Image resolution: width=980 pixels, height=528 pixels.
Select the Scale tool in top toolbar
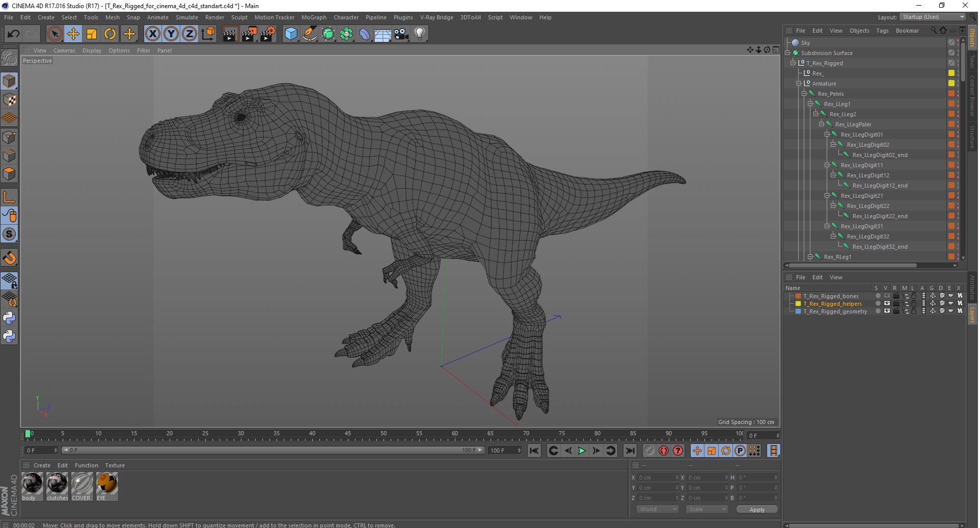(x=92, y=34)
